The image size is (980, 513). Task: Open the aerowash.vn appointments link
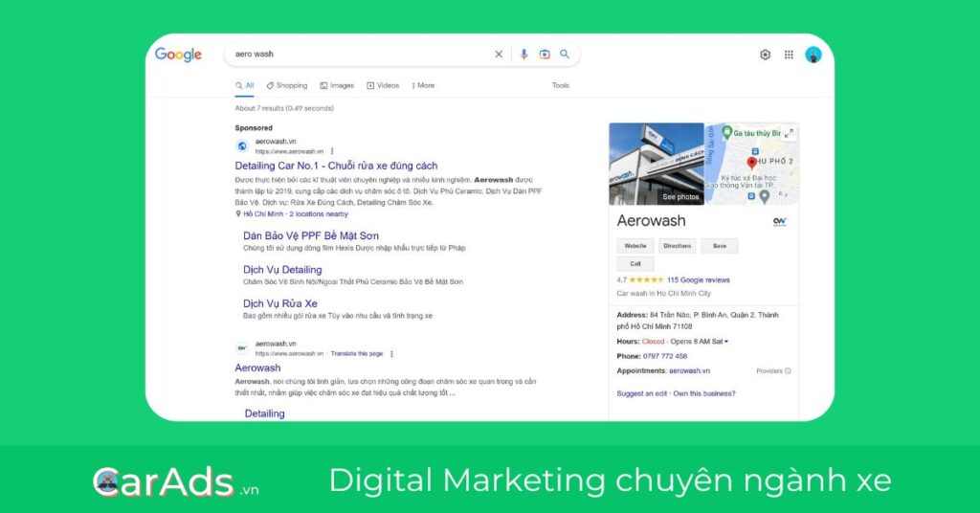tap(689, 370)
